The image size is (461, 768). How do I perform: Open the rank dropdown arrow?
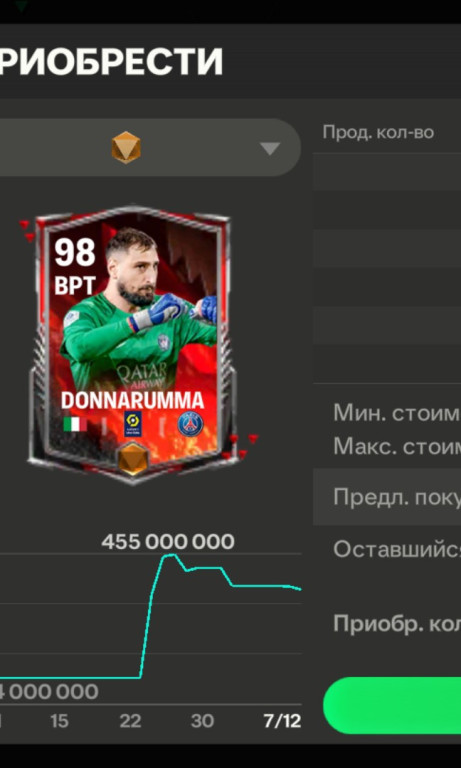270,148
